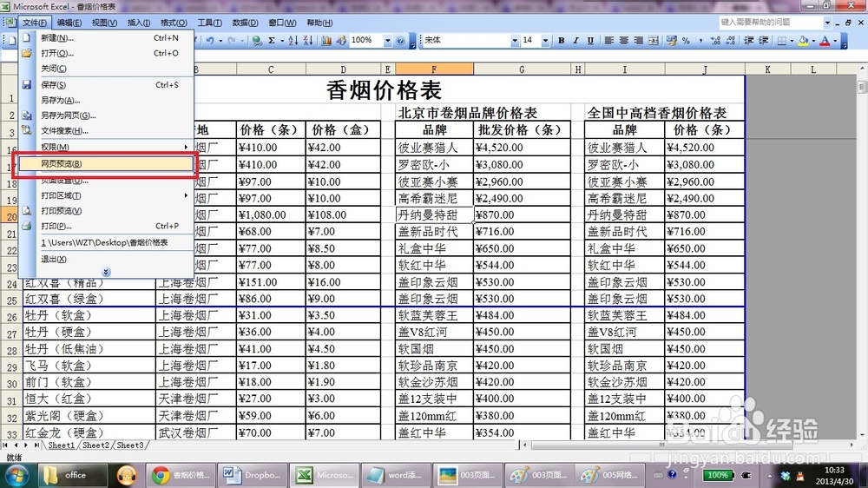This screenshot has width=868, height=488.
Task: Open the Fill Color palette dropdown arrow
Action: point(813,41)
